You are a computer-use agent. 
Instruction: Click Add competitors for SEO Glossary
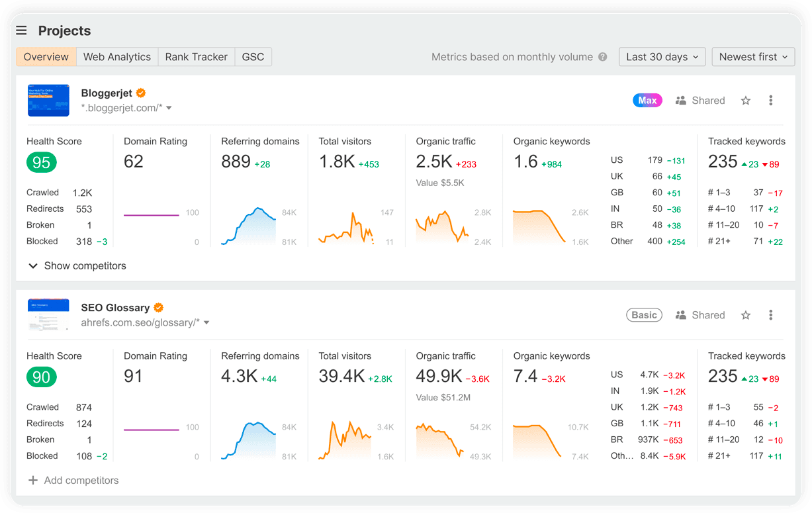pos(73,481)
